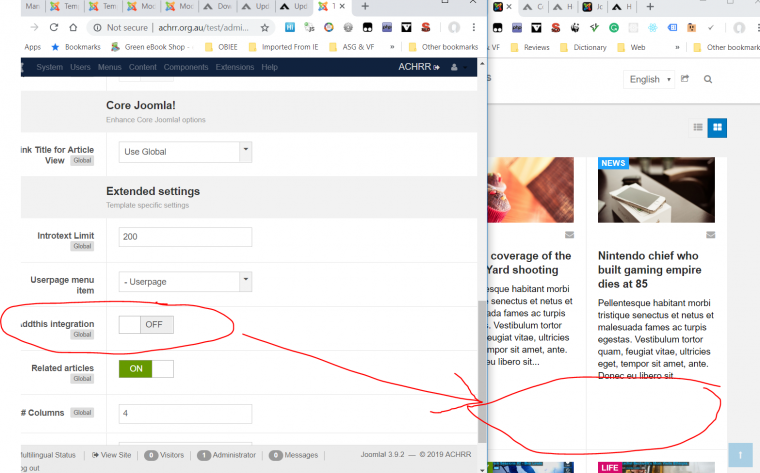Screen dimensions: 760x473
Task: Click the js extension icon in left browser
Action: [x=309, y=27]
